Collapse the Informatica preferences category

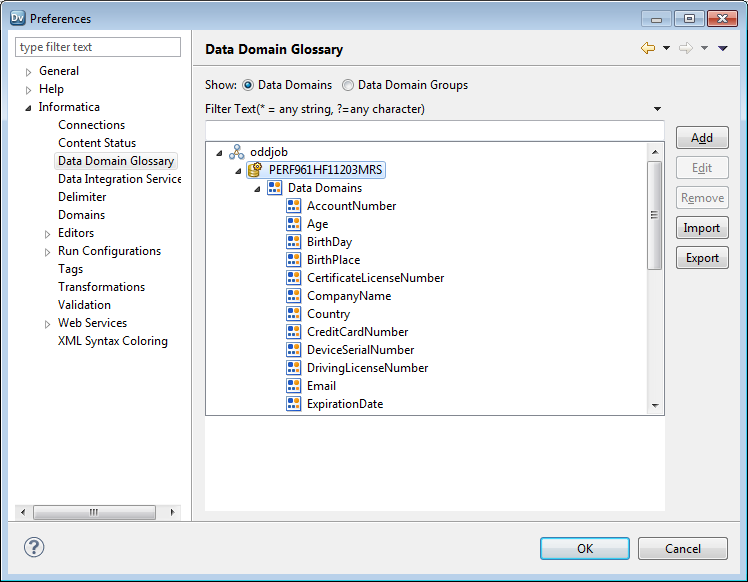click(29, 108)
